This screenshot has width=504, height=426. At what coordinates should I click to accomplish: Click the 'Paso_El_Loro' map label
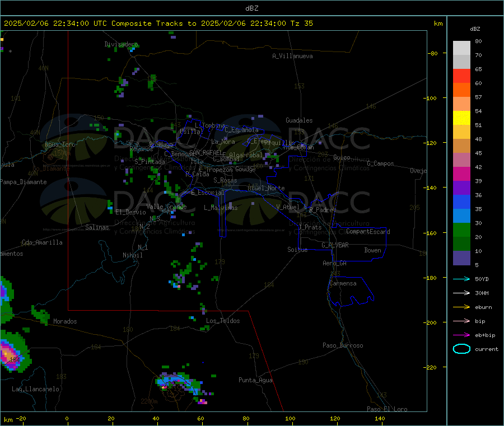(x=387, y=409)
